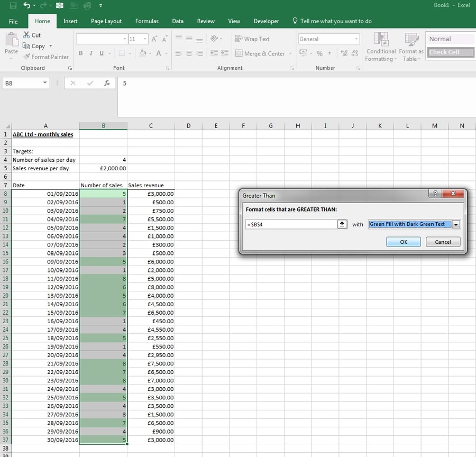Viewport: 476px width, 457px height.
Task: Open Font dialog launcher
Action: 168,68
